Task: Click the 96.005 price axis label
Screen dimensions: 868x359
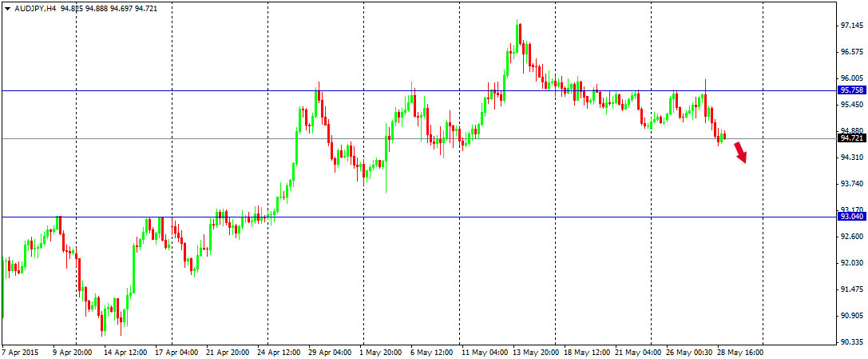Action: coord(852,78)
